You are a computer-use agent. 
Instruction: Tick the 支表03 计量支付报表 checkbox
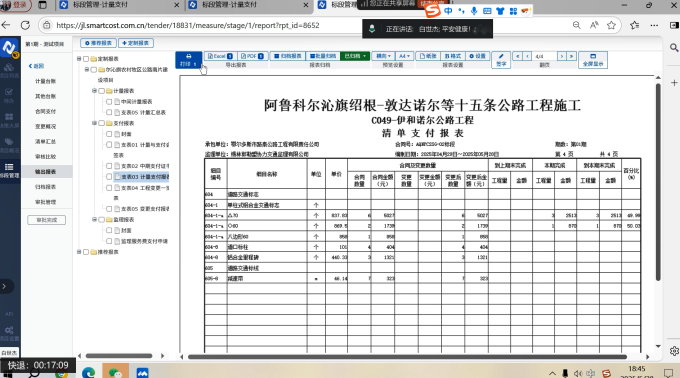coord(109,176)
